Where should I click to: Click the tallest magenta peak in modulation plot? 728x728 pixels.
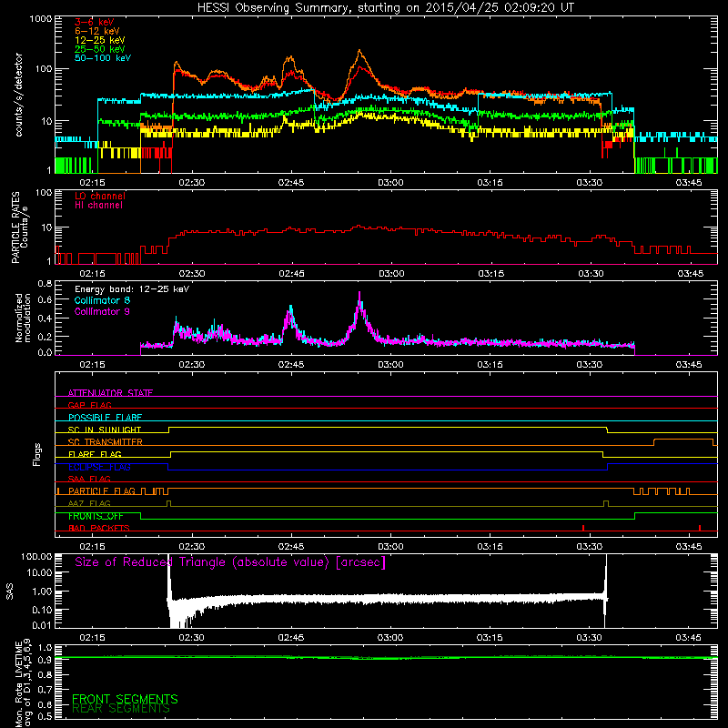pyautogui.click(x=359, y=293)
